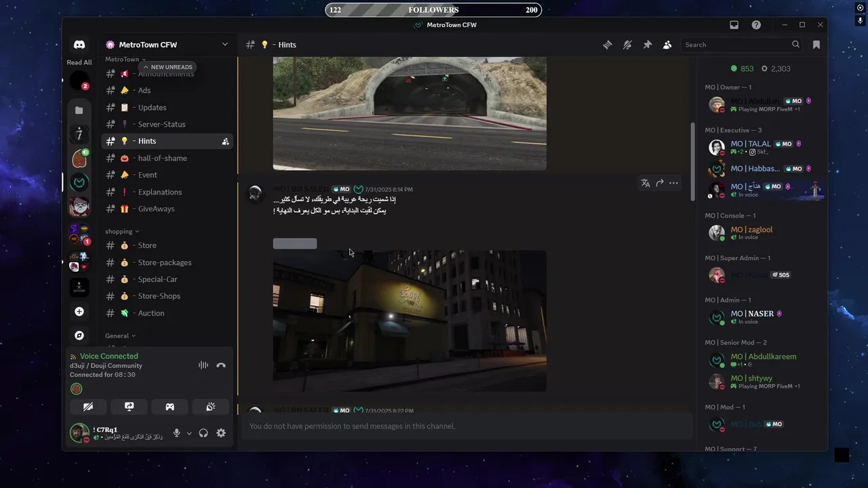Open voice noise suppression waveform icon
The height and width of the screenshot is (488, 868).
(203, 365)
